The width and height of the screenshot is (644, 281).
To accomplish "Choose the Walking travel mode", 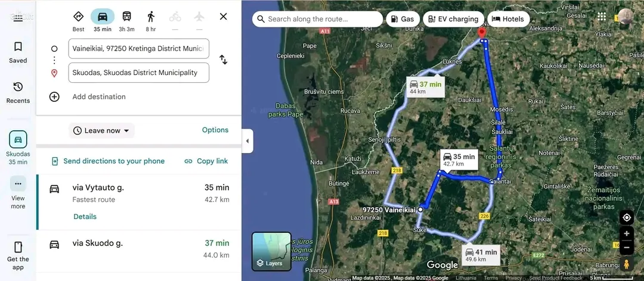I will [151, 17].
